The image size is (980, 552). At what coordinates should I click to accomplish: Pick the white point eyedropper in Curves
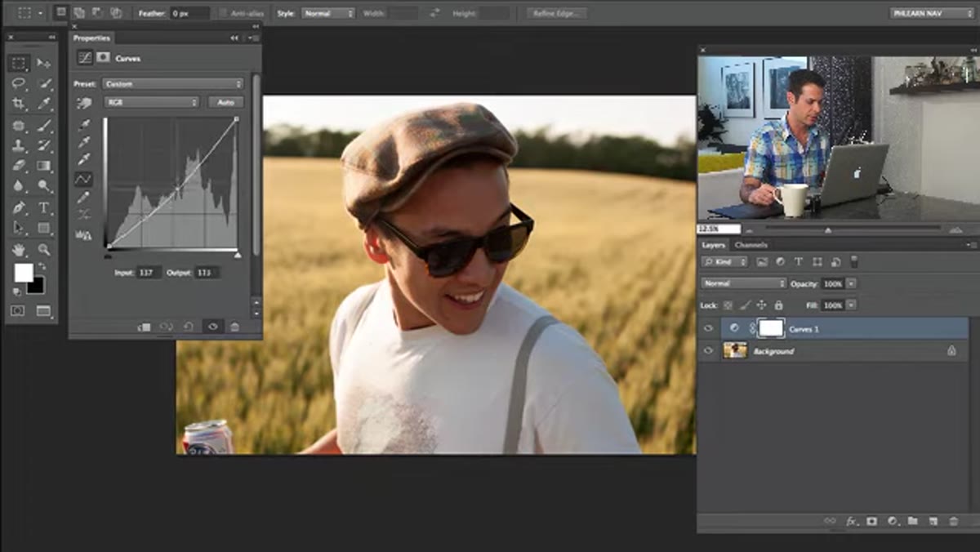[83, 160]
